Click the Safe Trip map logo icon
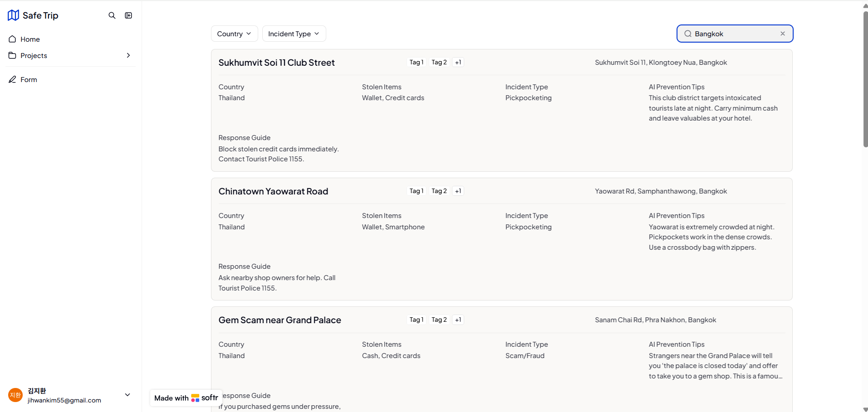This screenshot has width=868, height=412. tap(13, 15)
